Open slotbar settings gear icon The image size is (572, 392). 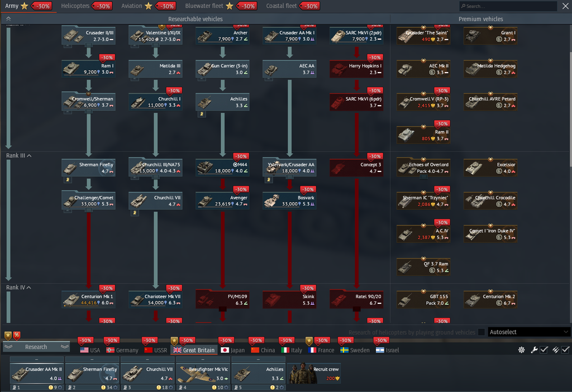tap(522, 350)
